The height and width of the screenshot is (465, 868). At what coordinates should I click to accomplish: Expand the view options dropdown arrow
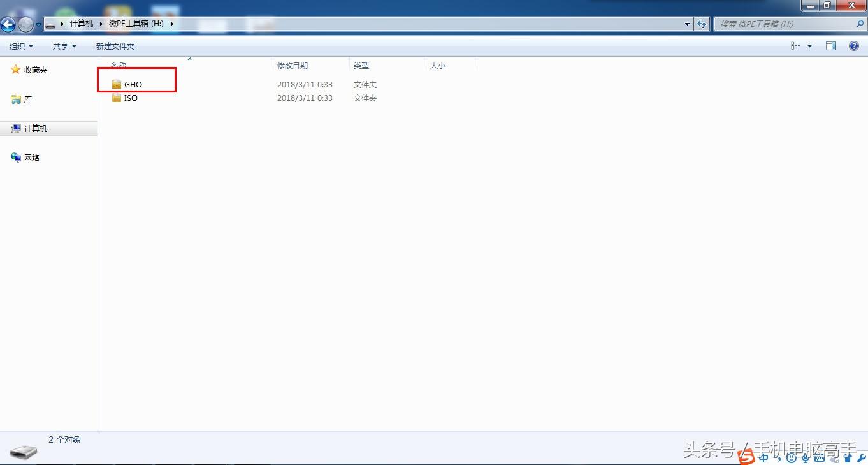[809, 46]
